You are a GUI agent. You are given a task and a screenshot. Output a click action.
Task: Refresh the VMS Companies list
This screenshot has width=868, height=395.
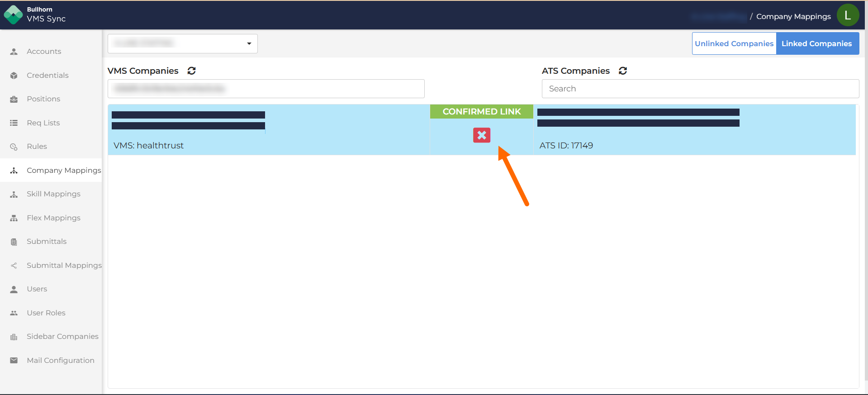tap(191, 71)
